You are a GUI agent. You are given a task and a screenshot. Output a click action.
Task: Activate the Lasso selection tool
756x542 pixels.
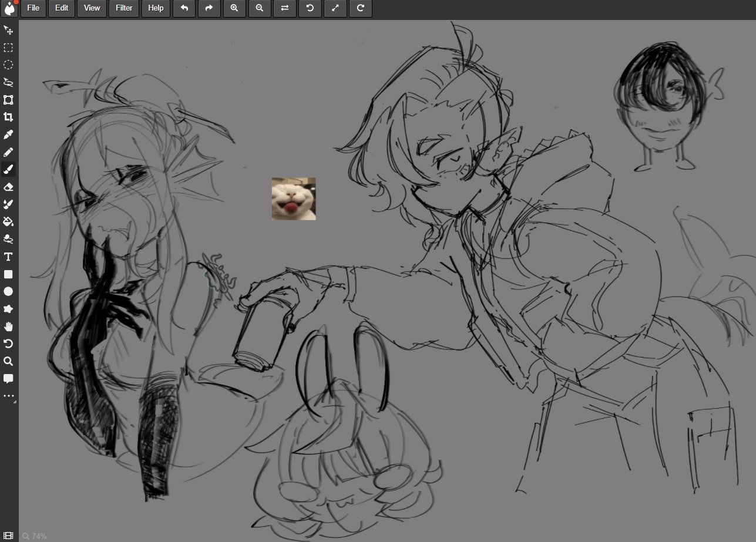click(9, 82)
